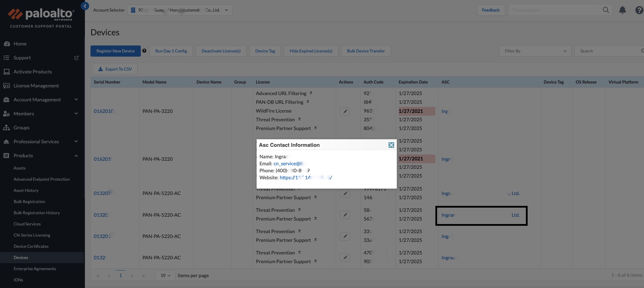Click the Export To CSV button
The image size is (644, 288).
(x=115, y=69)
